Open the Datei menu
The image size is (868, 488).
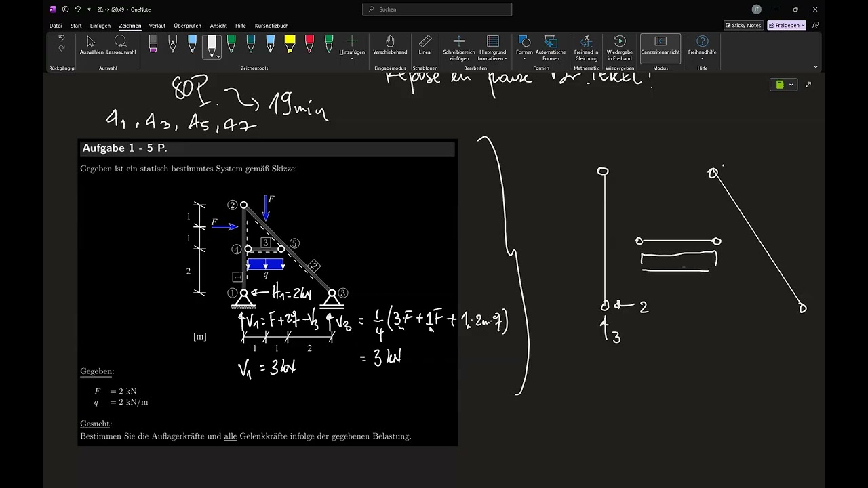point(56,26)
